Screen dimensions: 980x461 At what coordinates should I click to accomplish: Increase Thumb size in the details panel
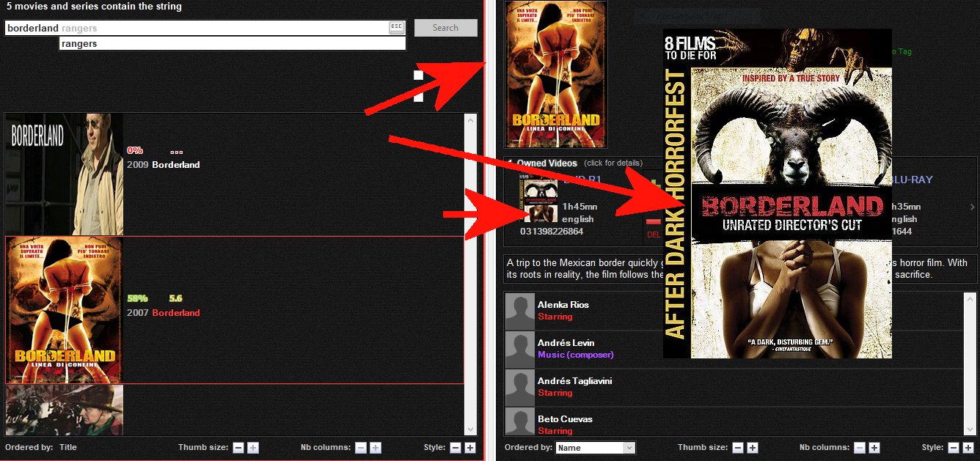(x=752, y=448)
